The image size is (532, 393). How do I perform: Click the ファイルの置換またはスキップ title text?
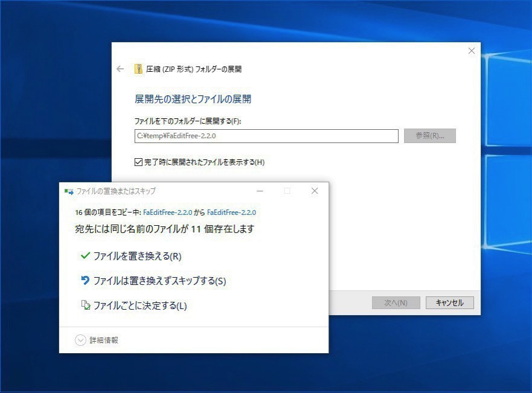coord(116,191)
